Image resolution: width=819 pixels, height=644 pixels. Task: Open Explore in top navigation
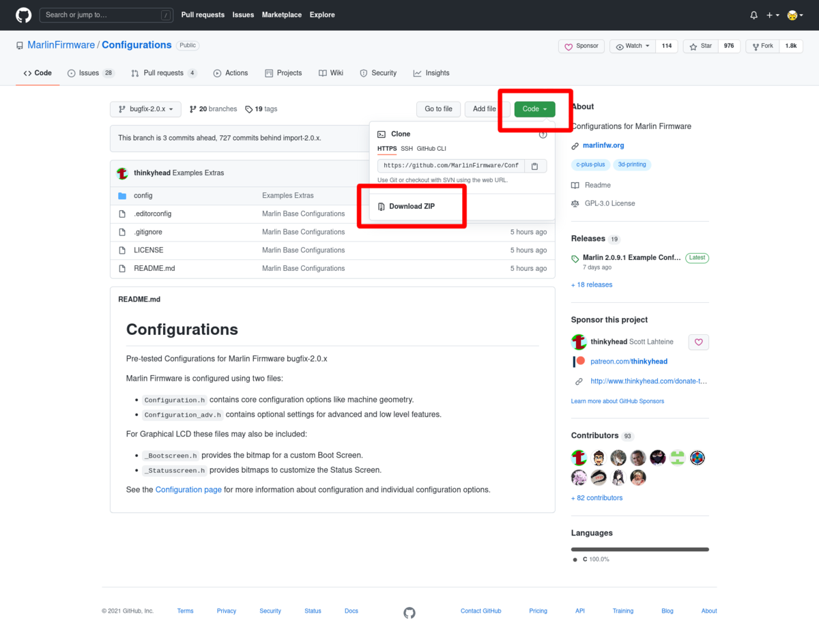(x=322, y=15)
